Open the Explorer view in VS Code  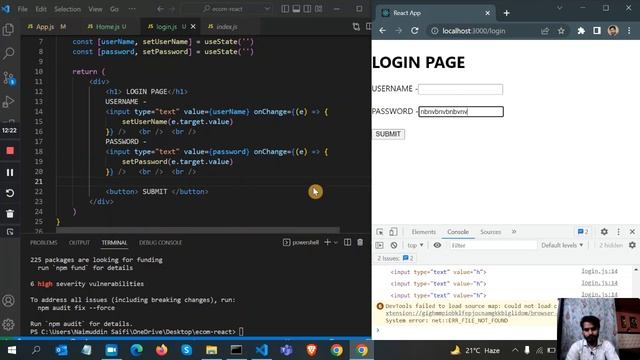point(8,29)
